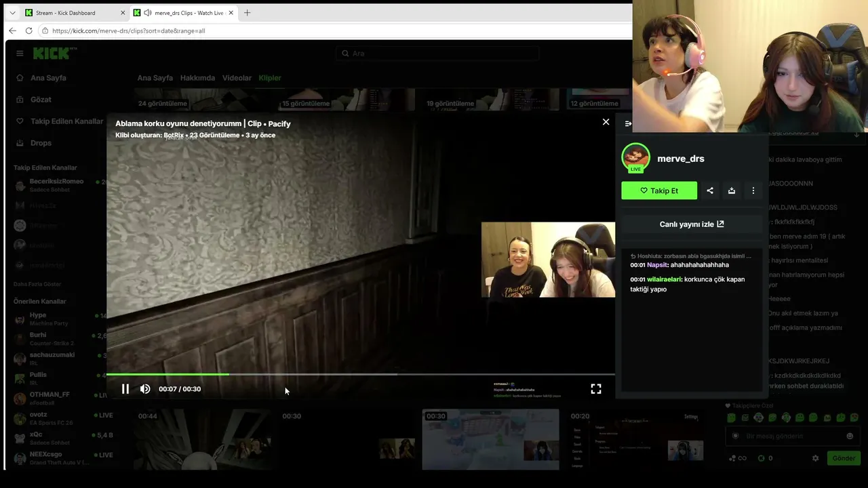The width and height of the screenshot is (868, 488).
Task: Click the download clip icon
Action: tap(732, 190)
